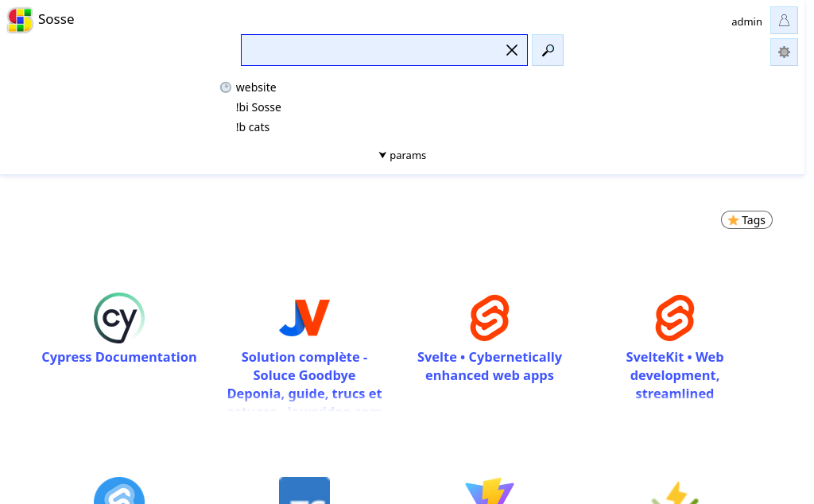This screenshot has width=814, height=504.
Task: Open settings via the gear icon
Action: 784,52
